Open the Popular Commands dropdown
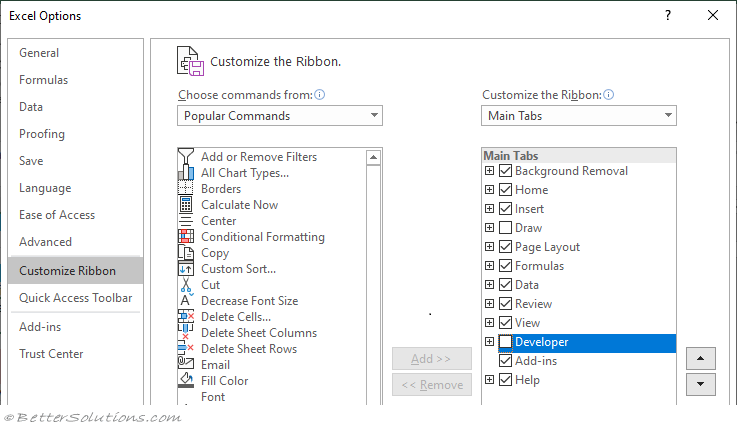The image size is (737, 430). click(280, 116)
